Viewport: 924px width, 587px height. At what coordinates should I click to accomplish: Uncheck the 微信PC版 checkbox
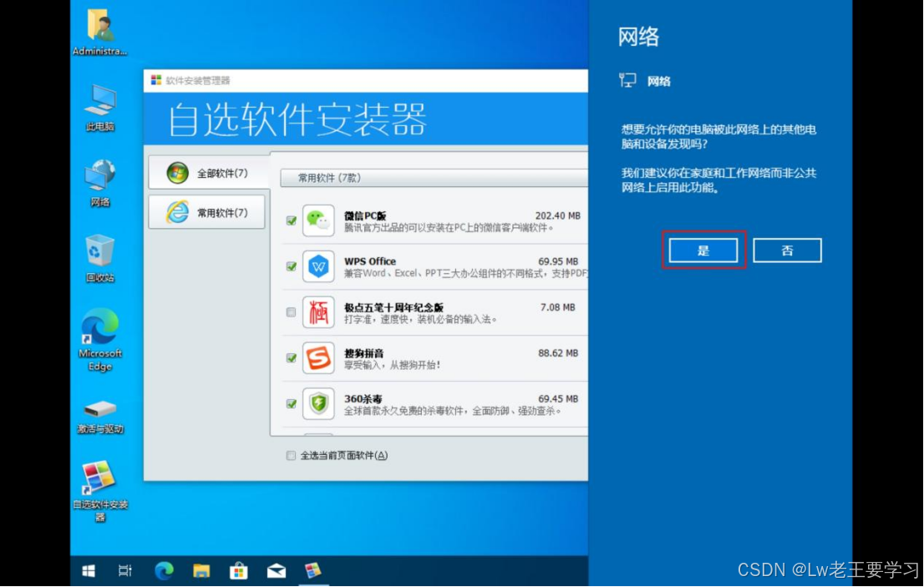(291, 220)
